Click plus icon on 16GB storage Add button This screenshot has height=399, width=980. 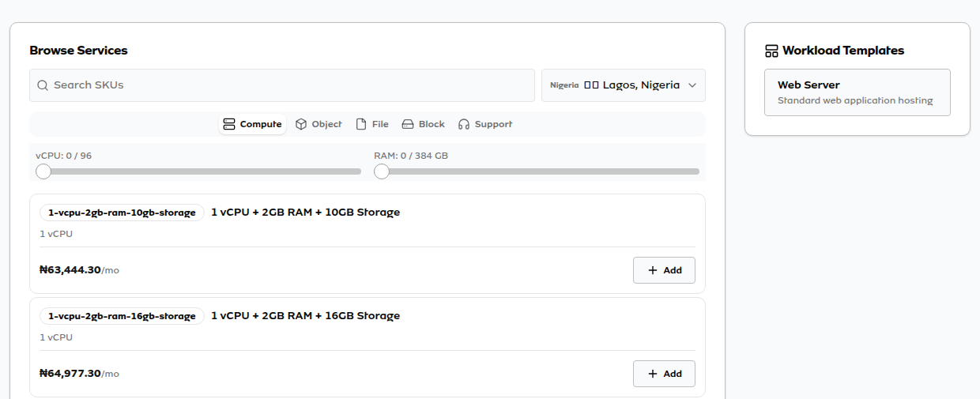653,374
